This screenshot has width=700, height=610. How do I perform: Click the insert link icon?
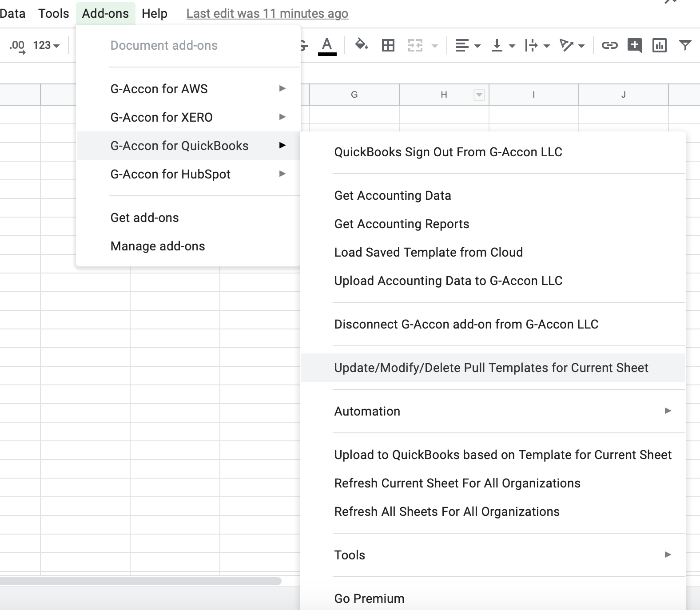pos(610,45)
